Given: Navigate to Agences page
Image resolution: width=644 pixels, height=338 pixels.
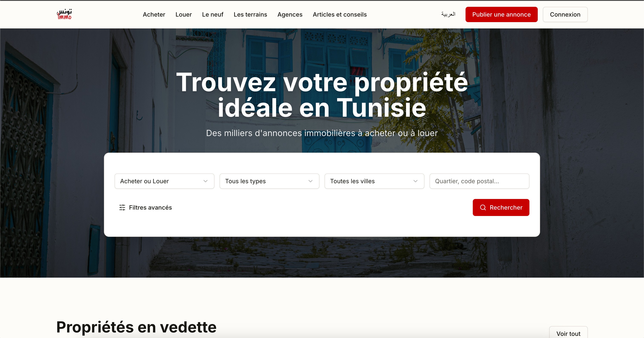Looking at the screenshot, I should (290, 14).
